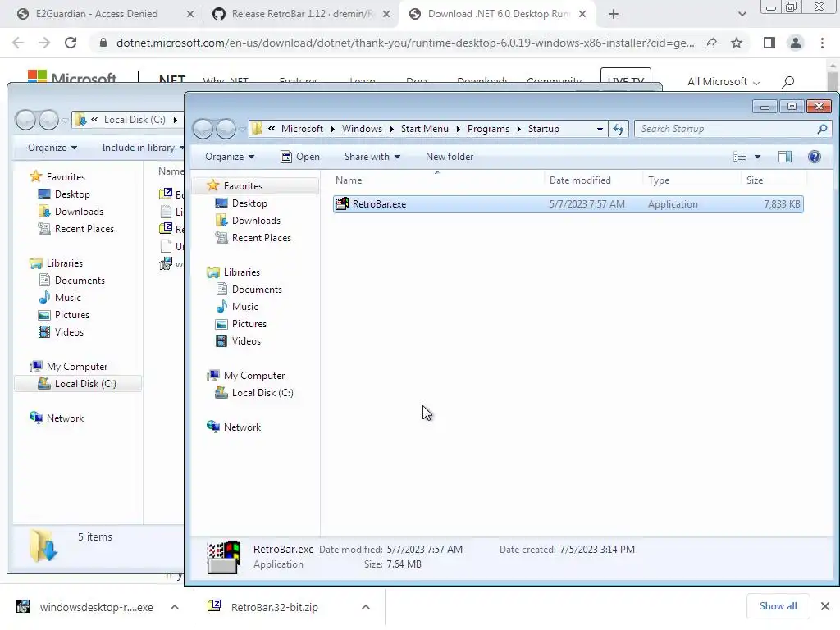Sort by the Type column header
This screenshot has width=840, height=630.
(659, 180)
